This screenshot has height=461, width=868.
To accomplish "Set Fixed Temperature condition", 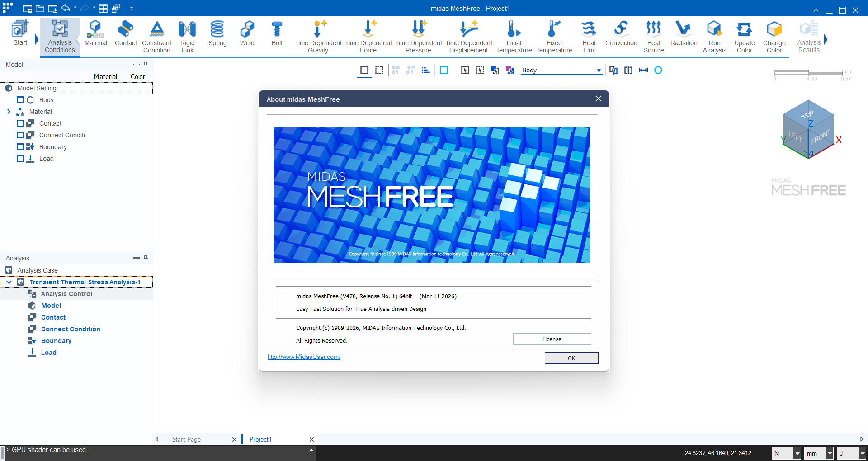I will [554, 37].
